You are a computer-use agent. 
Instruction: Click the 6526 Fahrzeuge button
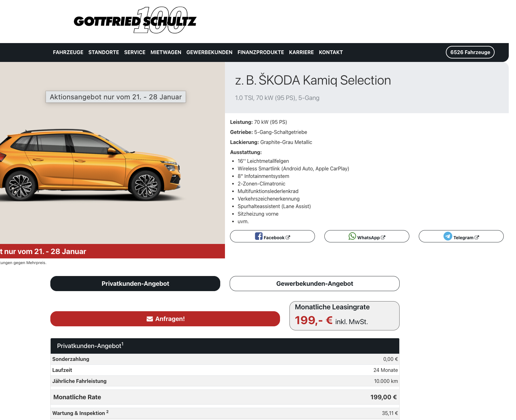470,52
